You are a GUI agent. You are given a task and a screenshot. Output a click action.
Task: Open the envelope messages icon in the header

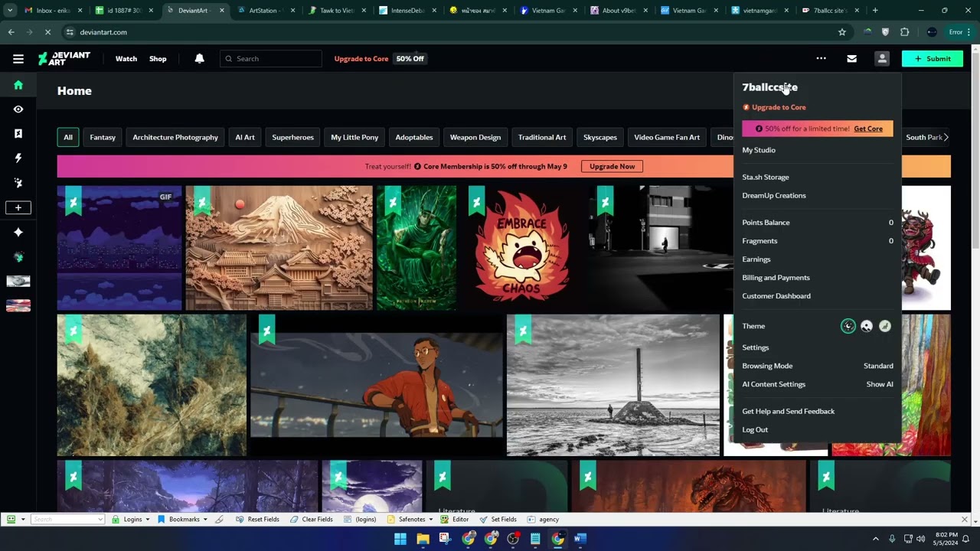[x=851, y=59]
